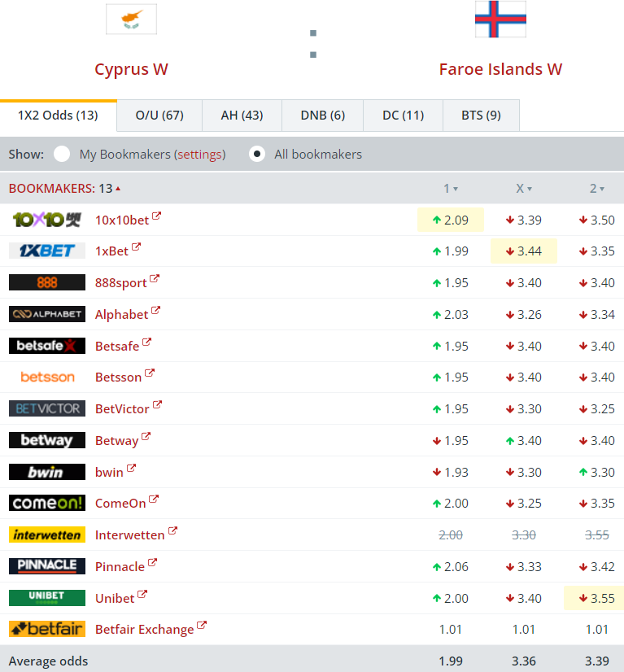Screen dimensions: 624x672
Task: Click external link icon beside Pinnacle
Action: [x=153, y=562]
